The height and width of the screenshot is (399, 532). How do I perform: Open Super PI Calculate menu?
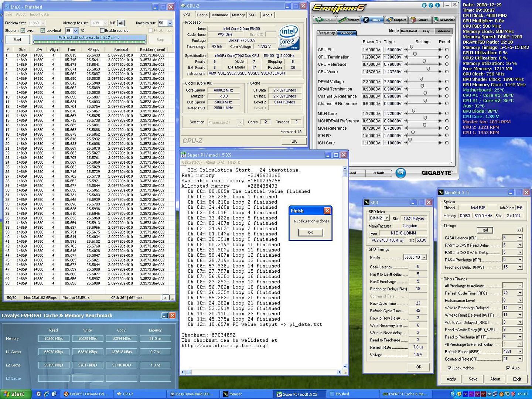click(192, 162)
